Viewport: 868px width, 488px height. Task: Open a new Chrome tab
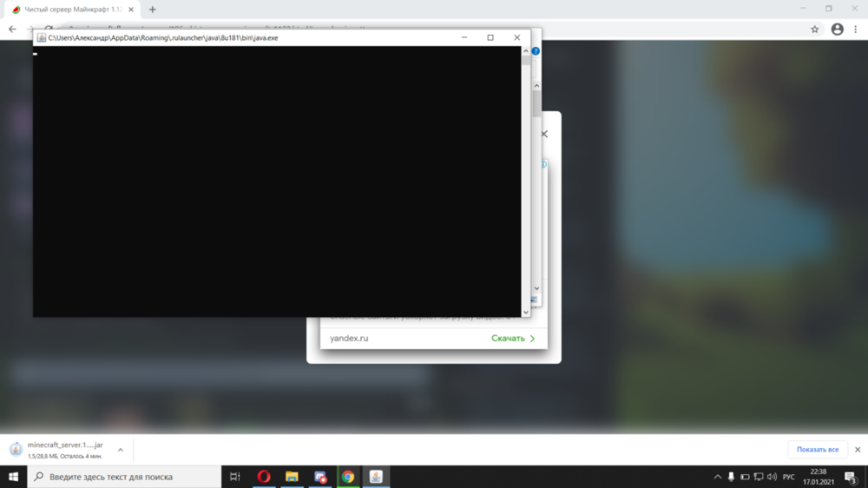pyautogui.click(x=152, y=10)
